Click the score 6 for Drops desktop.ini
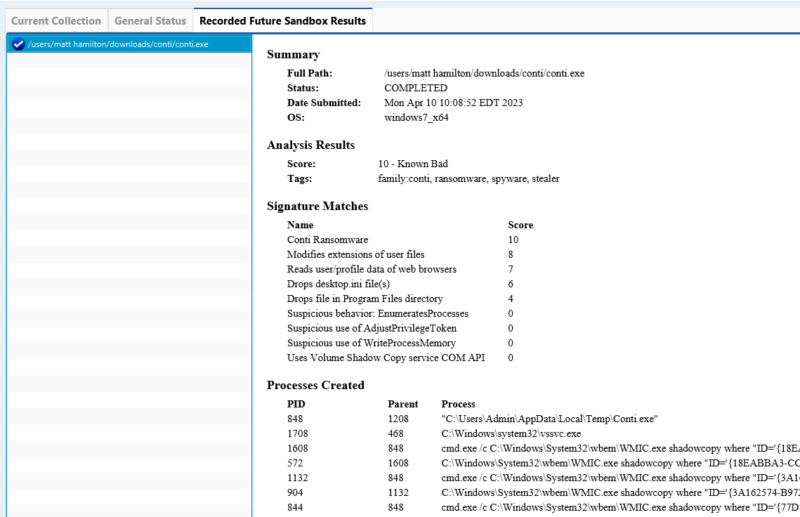 (511, 284)
